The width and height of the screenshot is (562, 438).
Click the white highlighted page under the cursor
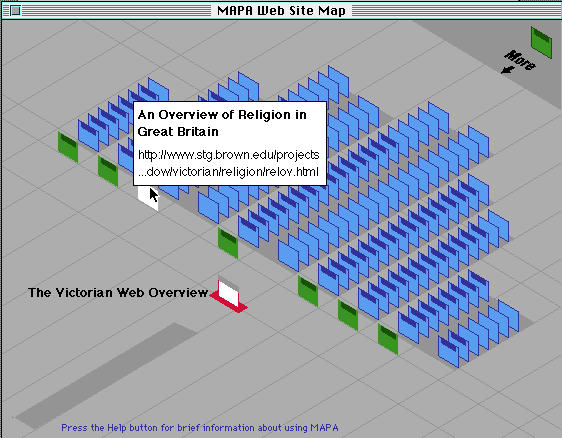point(148,198)
